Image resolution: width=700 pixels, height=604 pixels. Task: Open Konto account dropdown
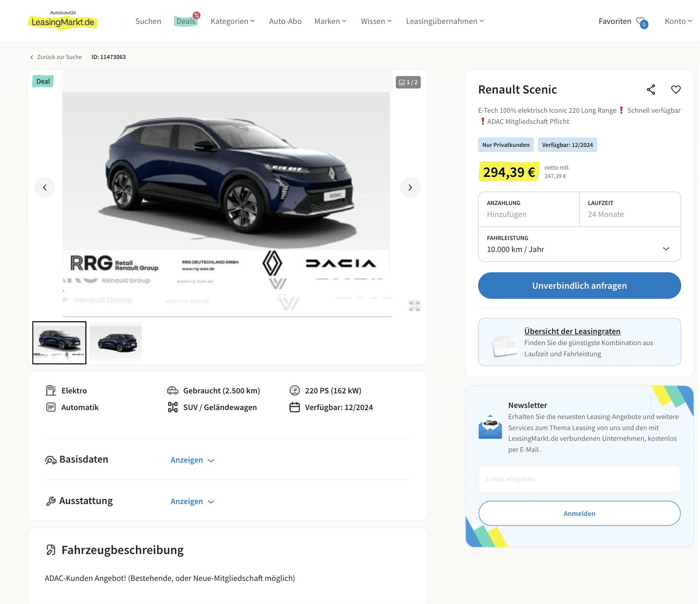678,21
